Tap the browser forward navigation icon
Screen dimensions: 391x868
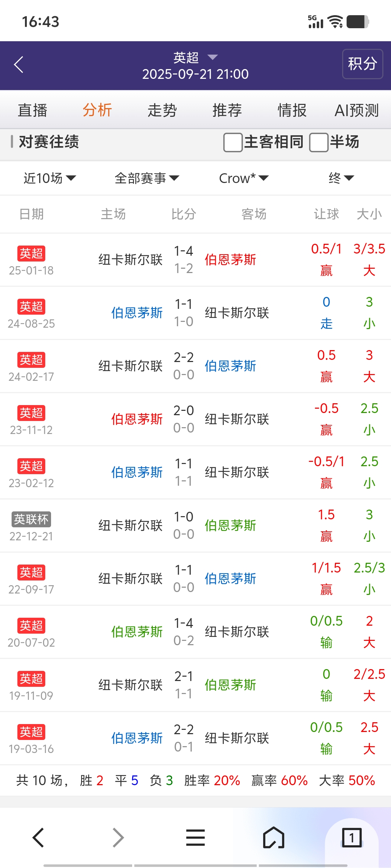pos(118,838)
